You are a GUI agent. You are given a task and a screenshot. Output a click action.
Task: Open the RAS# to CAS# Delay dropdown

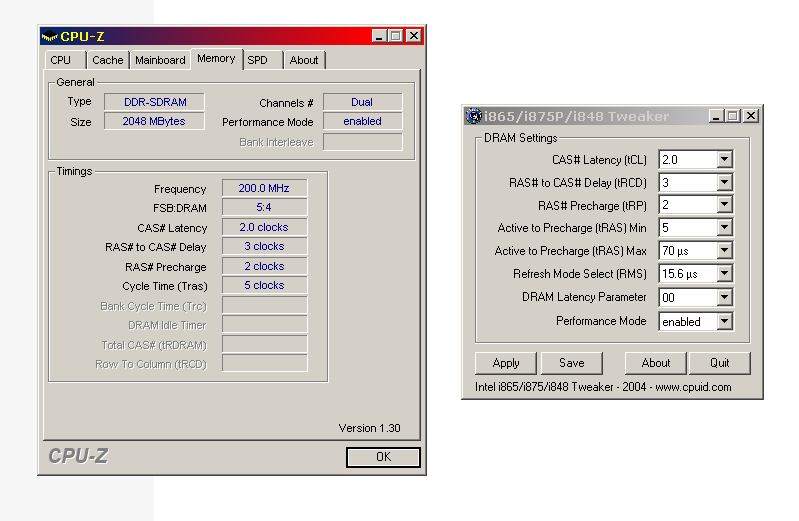coord(724,183)
